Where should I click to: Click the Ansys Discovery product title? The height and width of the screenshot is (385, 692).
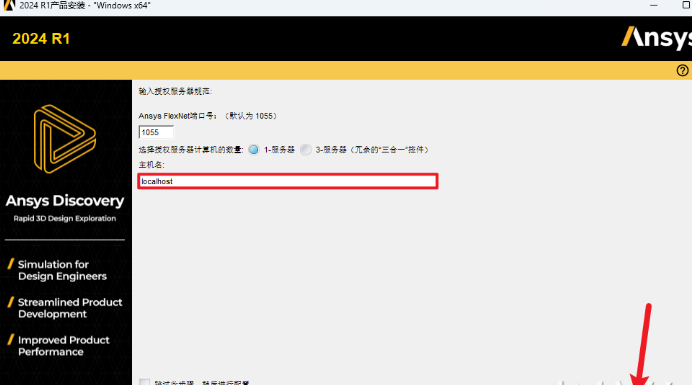tap(65, 201)
